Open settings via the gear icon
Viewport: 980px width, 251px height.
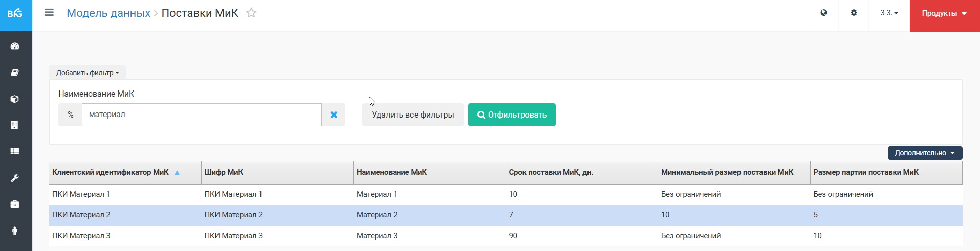click(x=854, y=13)
